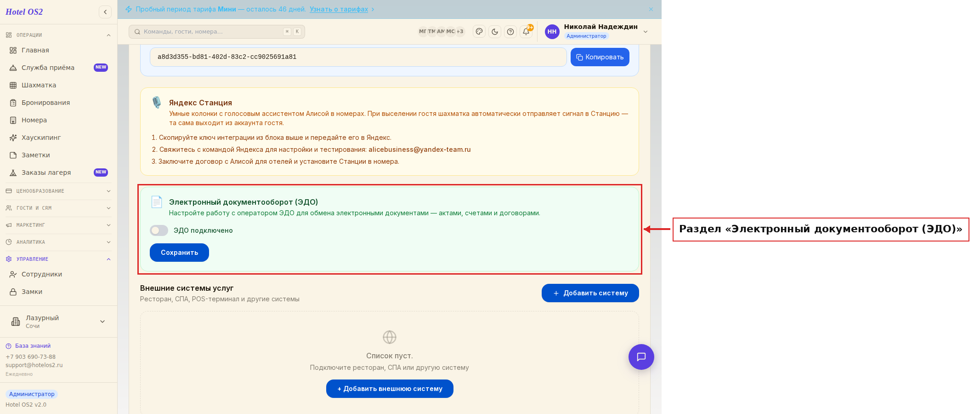Image resolution: width=980 pixels, height=414 pixels.
Task: Expand the Гости и CRM section
Action: (58, 208)
